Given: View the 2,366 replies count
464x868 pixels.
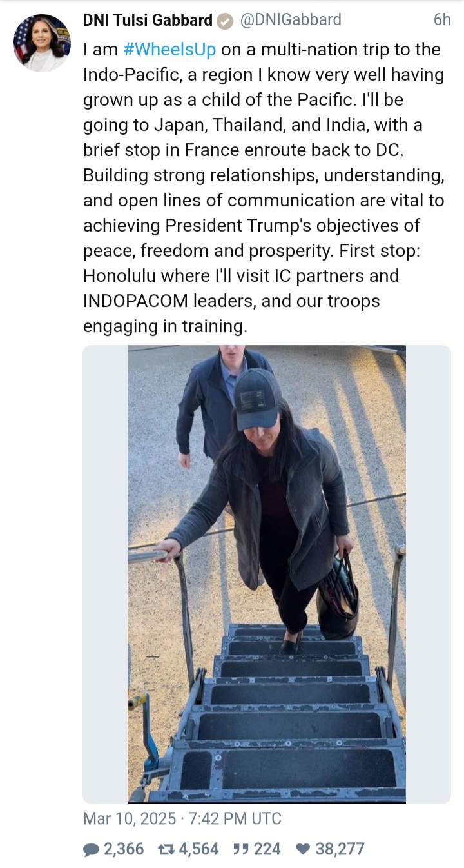Looking at the screenshot, I should click(124, 849).
